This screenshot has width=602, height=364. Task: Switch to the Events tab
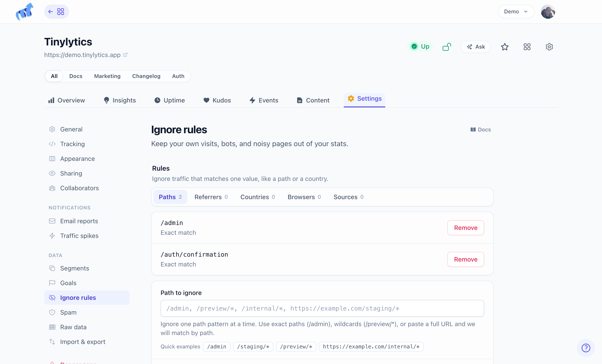click(x=264, y=100)
